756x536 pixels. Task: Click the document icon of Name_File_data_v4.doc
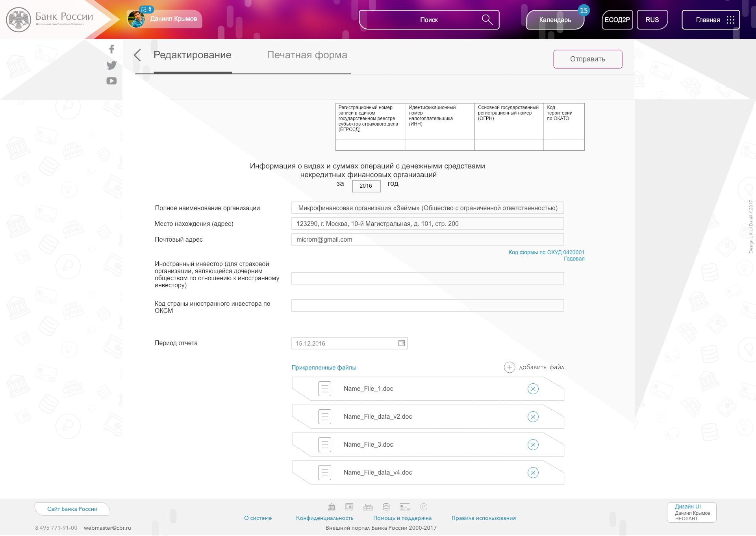click(x=325, y=473)
